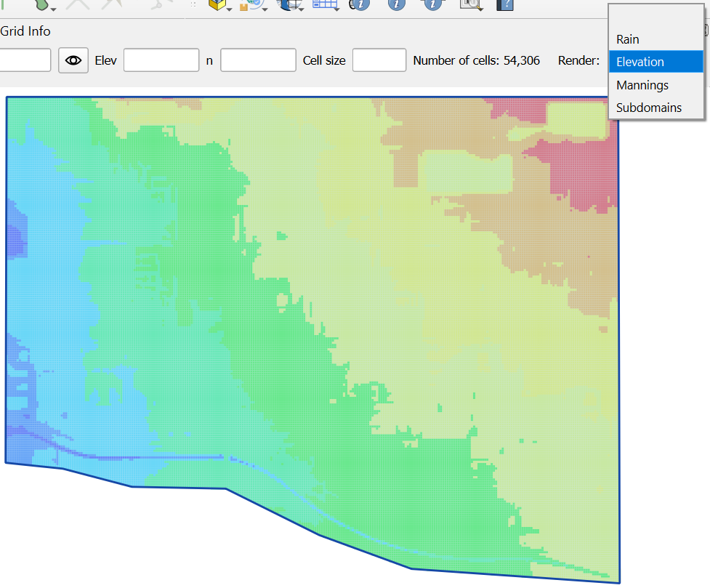Select Subdomains render option
710x588 pixels.
[649, 108]
